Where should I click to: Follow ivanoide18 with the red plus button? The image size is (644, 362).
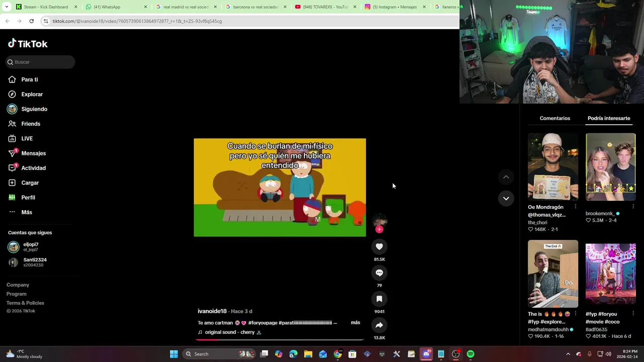pos(379,229)
